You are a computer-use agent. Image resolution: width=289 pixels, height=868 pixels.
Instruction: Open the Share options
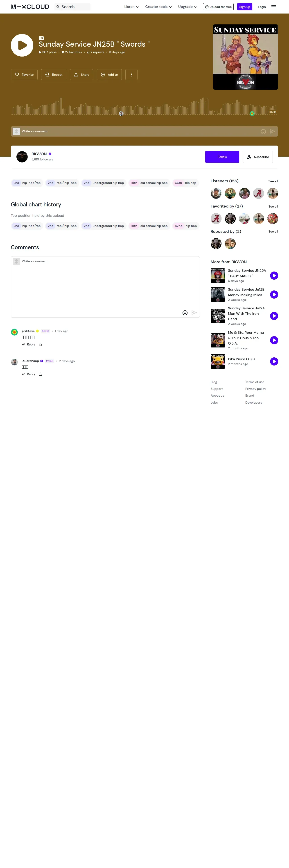pos(81,74)
